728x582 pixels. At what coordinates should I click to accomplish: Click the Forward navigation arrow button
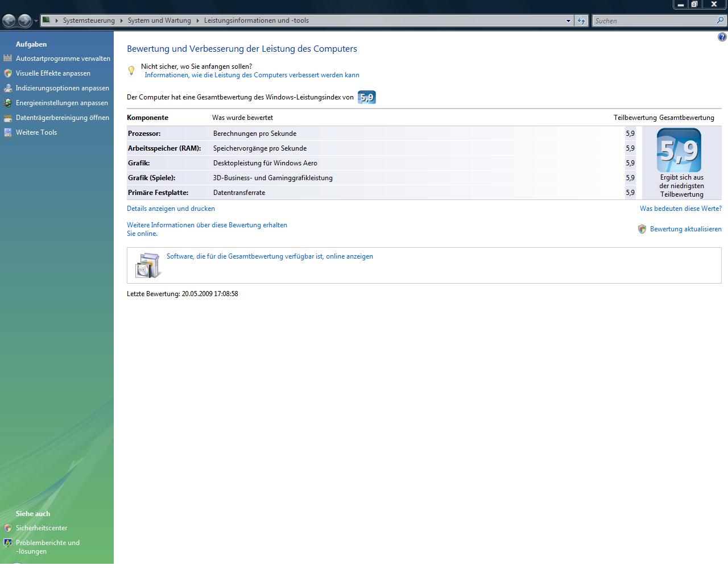(x=24, y=21)
